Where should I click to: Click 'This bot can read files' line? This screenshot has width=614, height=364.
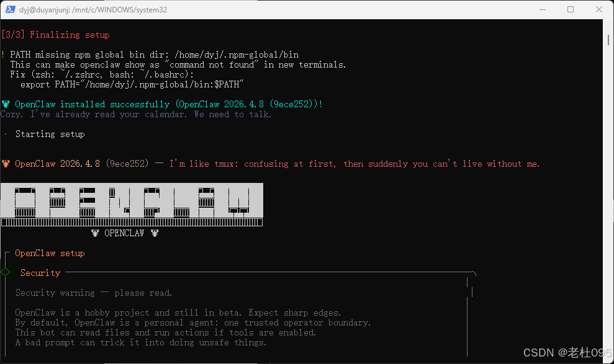point(166,333)
